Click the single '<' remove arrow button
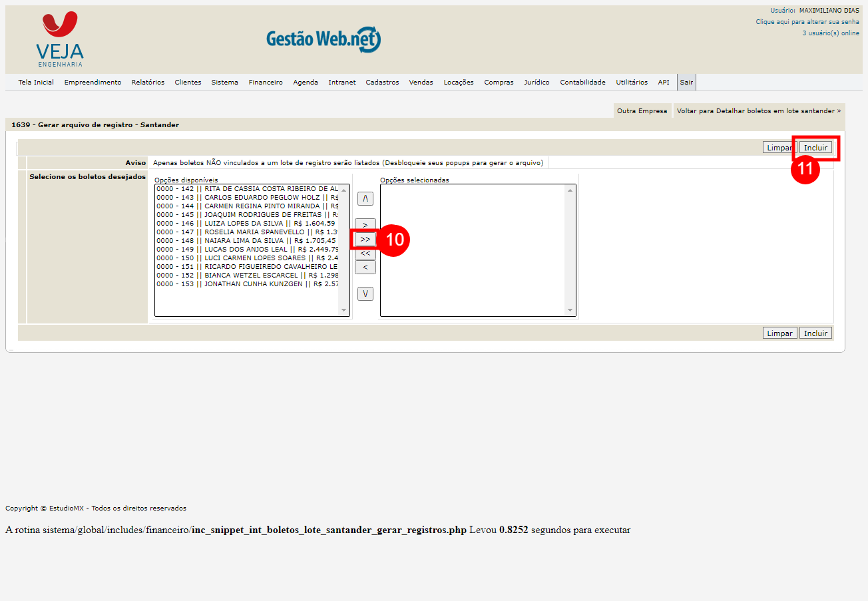 [x=365, y=268]
